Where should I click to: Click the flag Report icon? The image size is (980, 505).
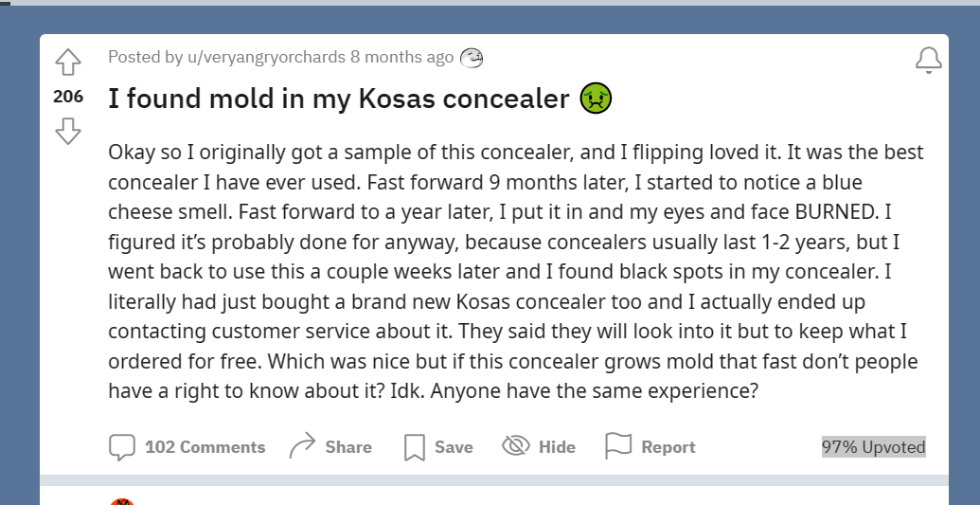tap(618, 446)
